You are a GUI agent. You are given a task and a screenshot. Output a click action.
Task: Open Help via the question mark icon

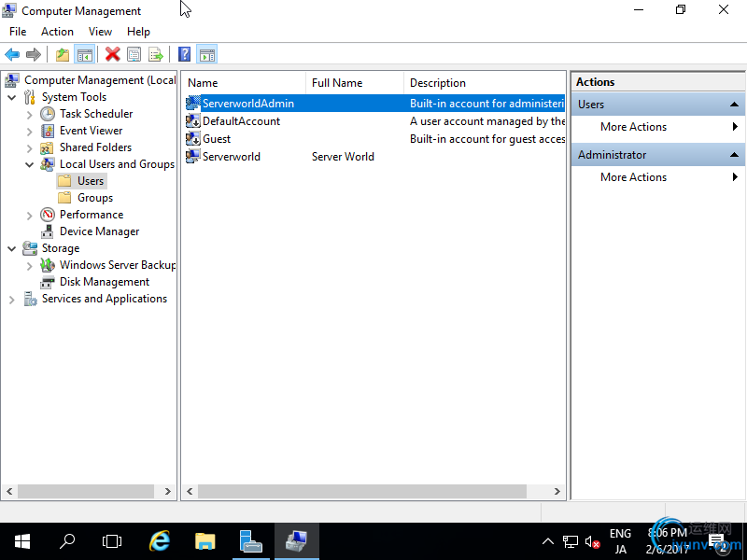coord(184,55)
